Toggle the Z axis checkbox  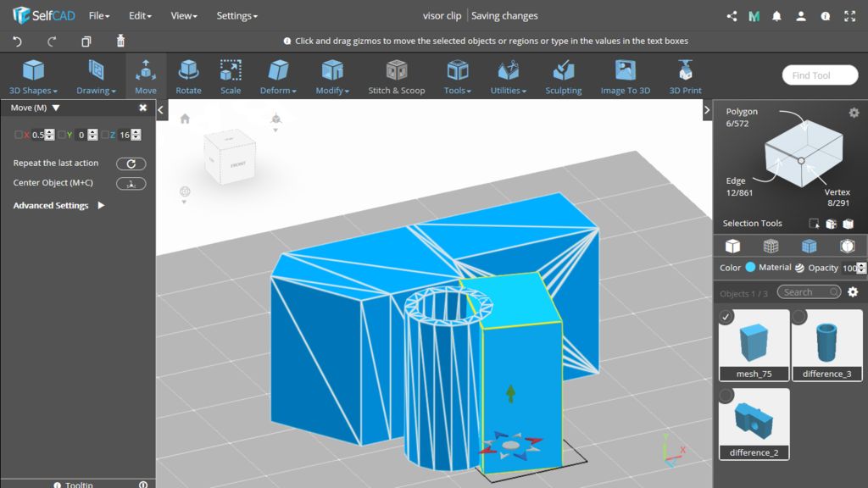[106, 135]
